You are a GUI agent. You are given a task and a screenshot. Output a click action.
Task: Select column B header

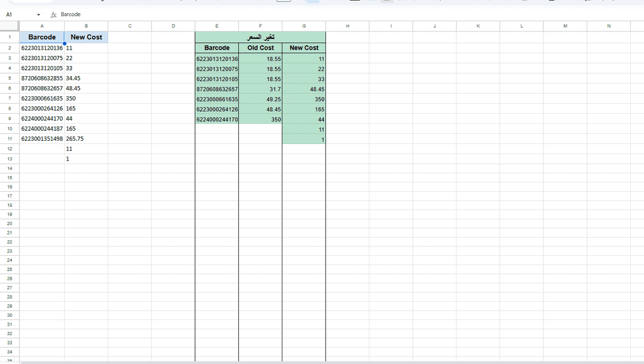coord(86,26)
